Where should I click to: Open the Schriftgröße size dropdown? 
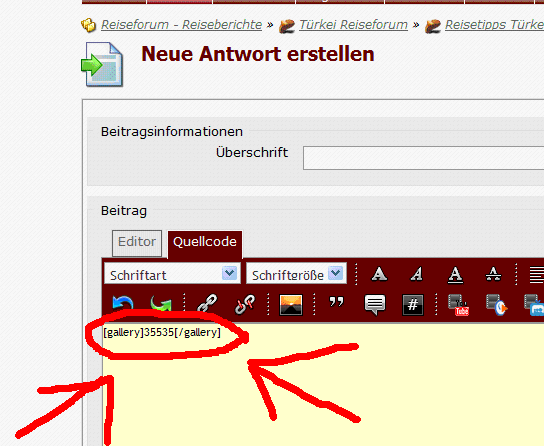(x=296, y=273)
